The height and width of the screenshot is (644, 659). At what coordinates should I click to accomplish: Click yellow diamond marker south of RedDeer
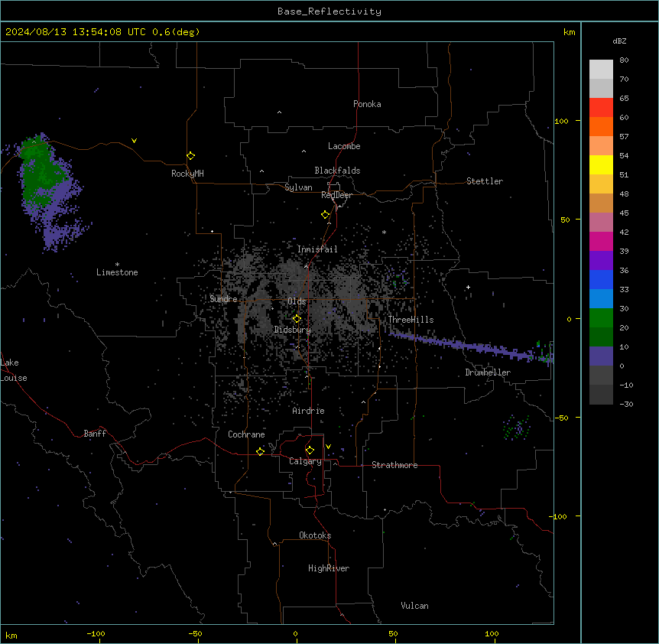coord(326,215)
